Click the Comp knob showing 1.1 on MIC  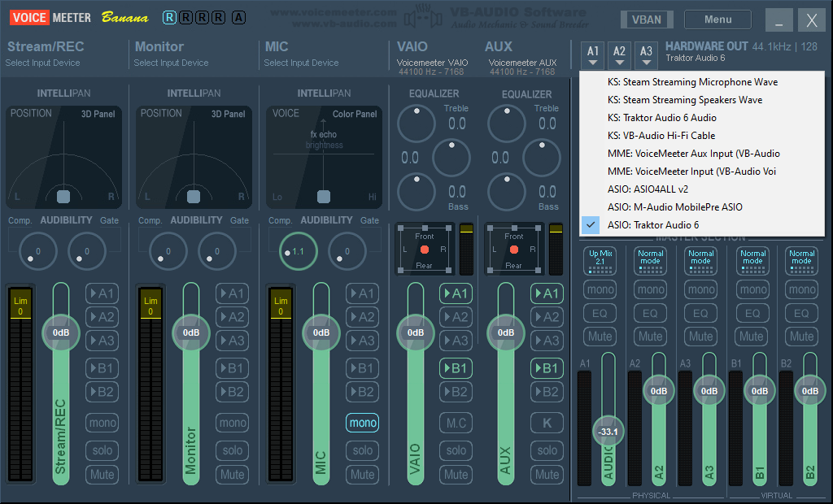(298, 251)
